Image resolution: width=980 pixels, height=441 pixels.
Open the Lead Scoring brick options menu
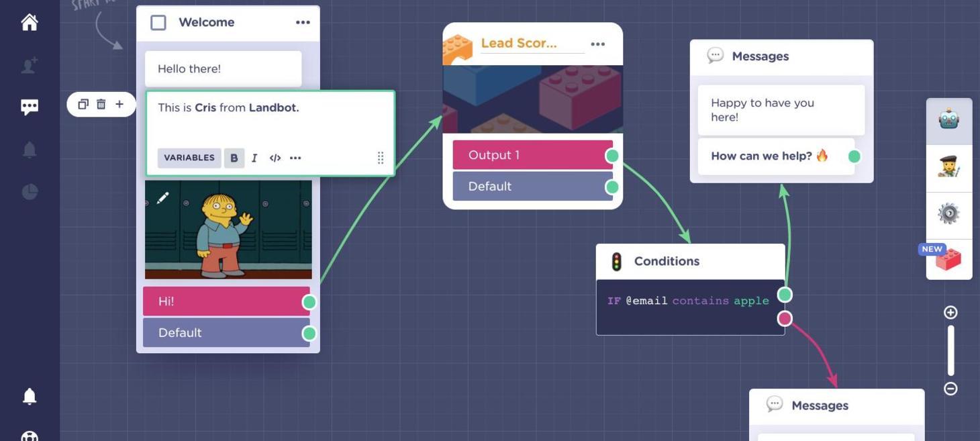(x=597, y=44)
